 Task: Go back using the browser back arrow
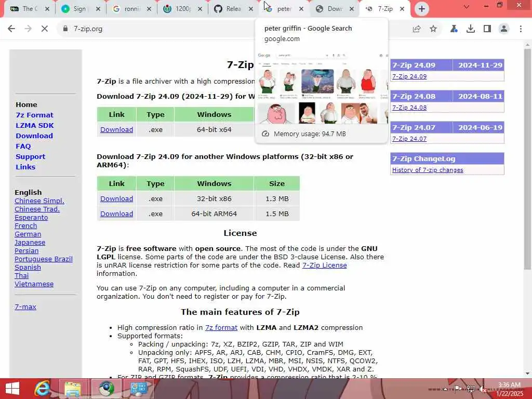[x=11, y=29]
